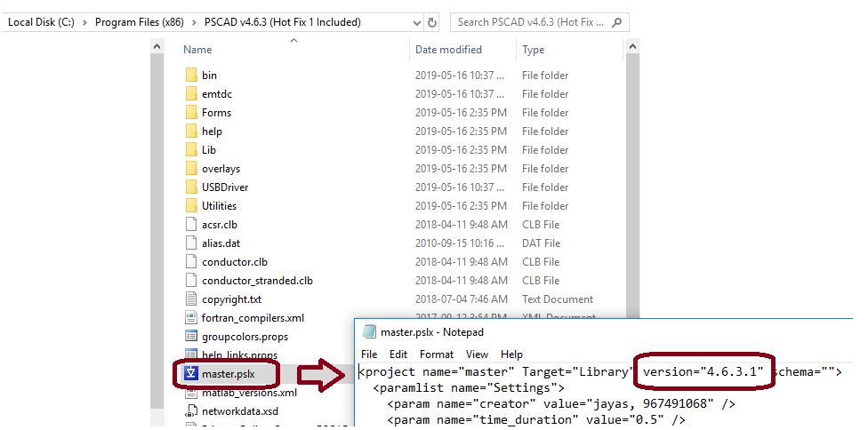This screenshot has height=430, width=868.
Task: Open Notepad Format menu
Action: point(436,354)
